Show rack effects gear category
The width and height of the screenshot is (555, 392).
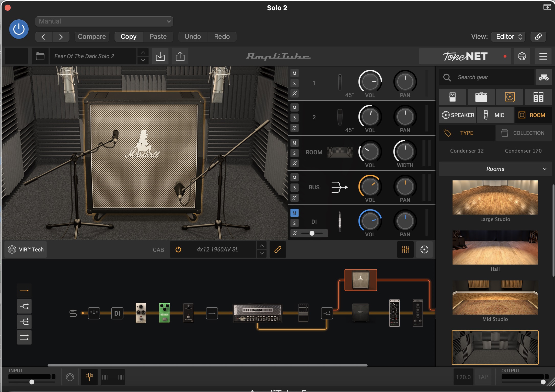coord(538,97)
